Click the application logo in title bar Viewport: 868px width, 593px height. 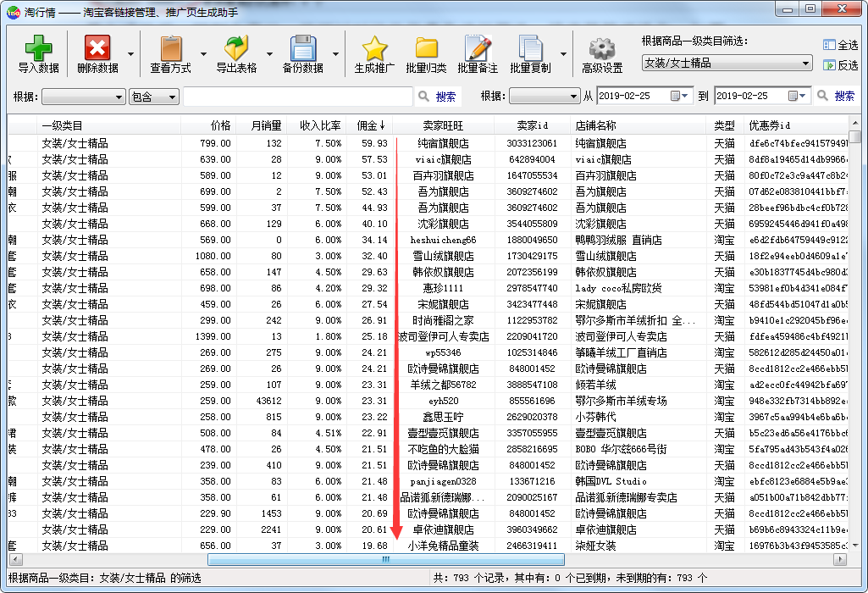(x=14, y=12)
